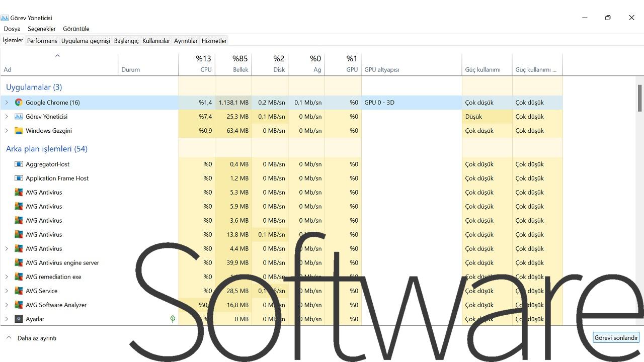Sort by the Durum column header

pyautogui.click(x=148, y=64)
